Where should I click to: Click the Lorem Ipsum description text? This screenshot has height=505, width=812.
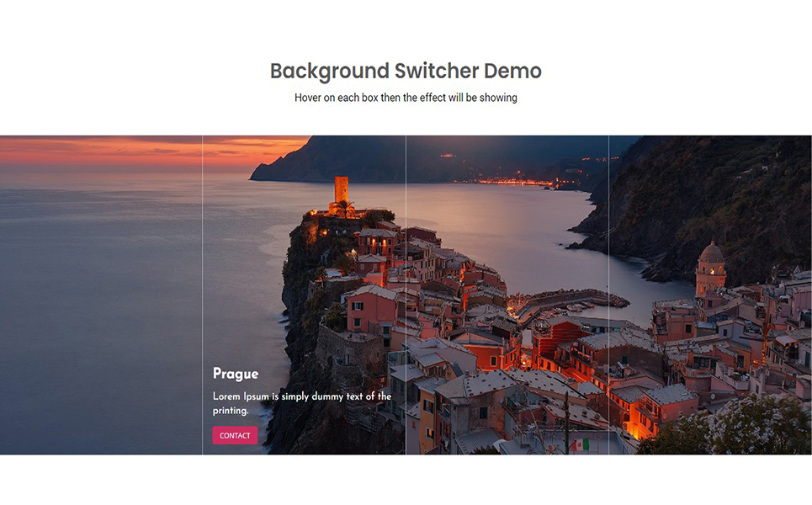click(x=302, y=403)
